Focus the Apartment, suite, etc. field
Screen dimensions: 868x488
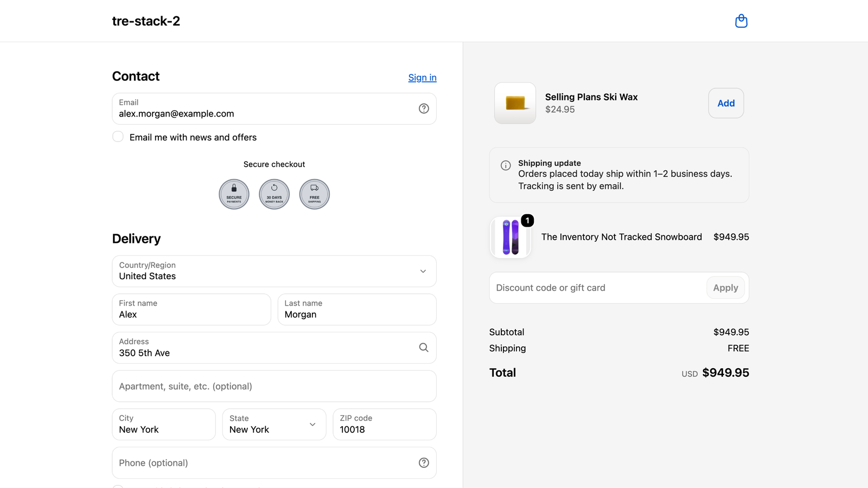(x=274, y=386)
